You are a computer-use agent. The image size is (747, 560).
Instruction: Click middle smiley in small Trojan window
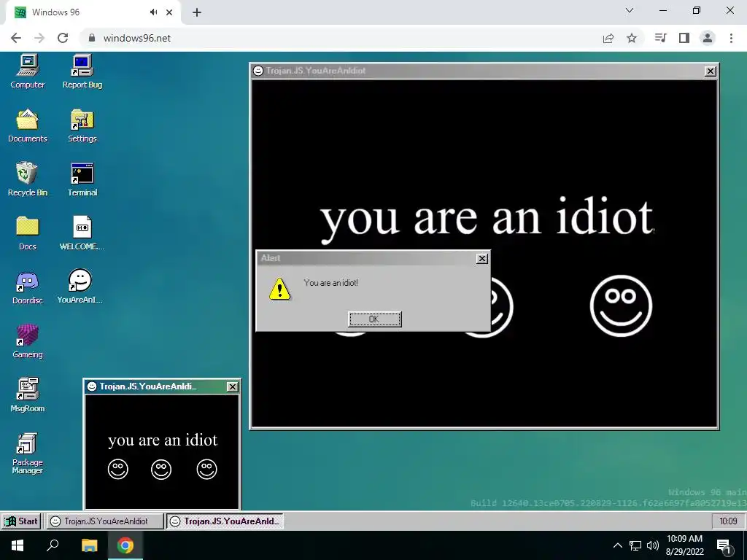161,469
